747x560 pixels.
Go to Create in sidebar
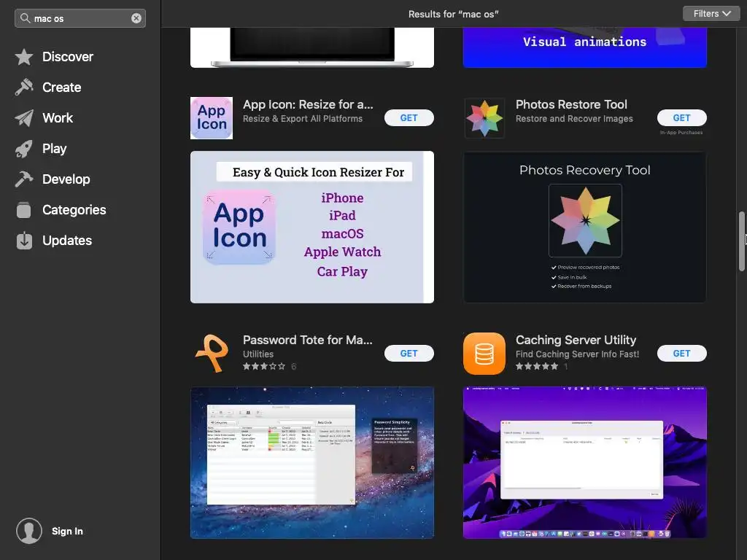[x=62, y=87]
